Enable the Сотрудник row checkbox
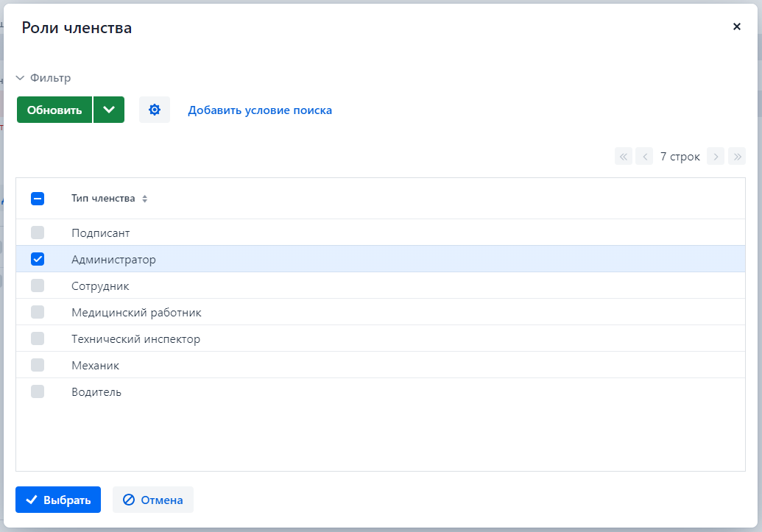This screenshot has width=762, height=532. pyautogui.click(x=38, y=285)
